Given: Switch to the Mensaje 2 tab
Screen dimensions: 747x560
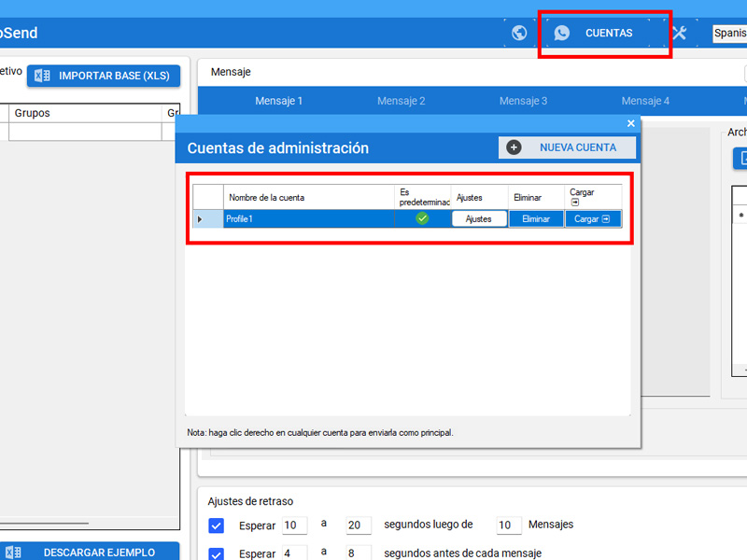Looking at the screenshot, I should 401,101.
